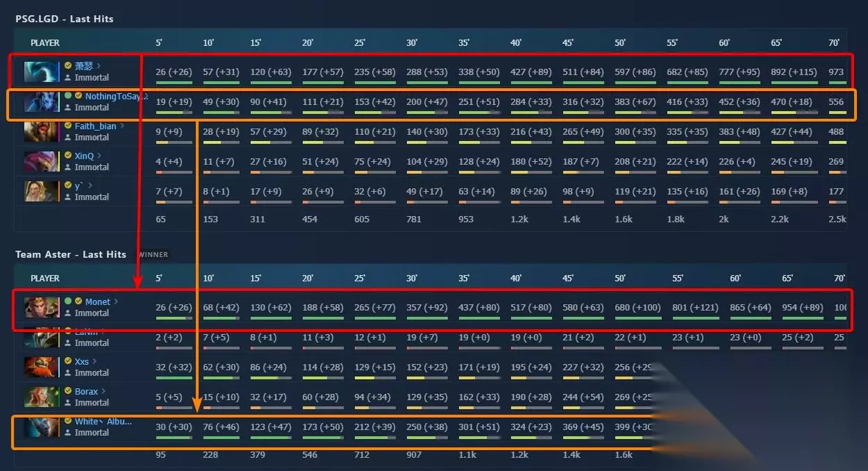Click rank person icon under 萧瑟
868x471 pixels.
[x=68, y=78]
